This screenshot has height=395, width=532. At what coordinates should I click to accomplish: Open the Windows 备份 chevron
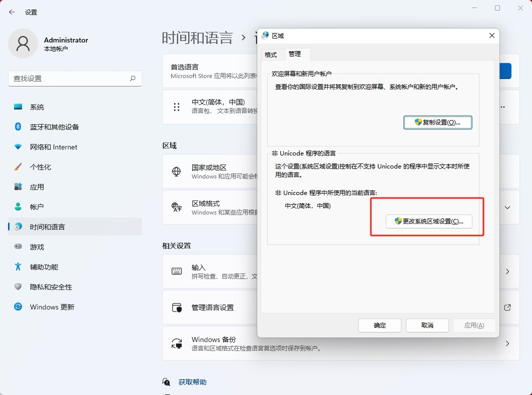click(x=507, y=343)
